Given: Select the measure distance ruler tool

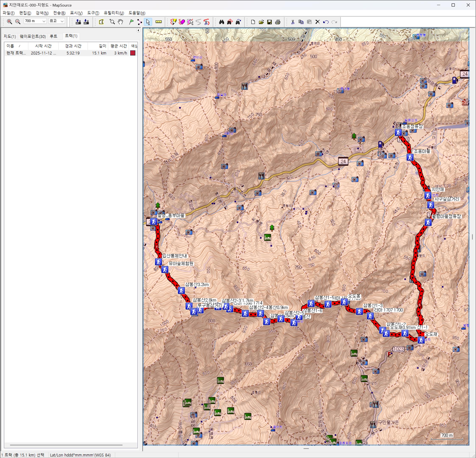Looking at the screenshot, I should [x=159, y=22].
